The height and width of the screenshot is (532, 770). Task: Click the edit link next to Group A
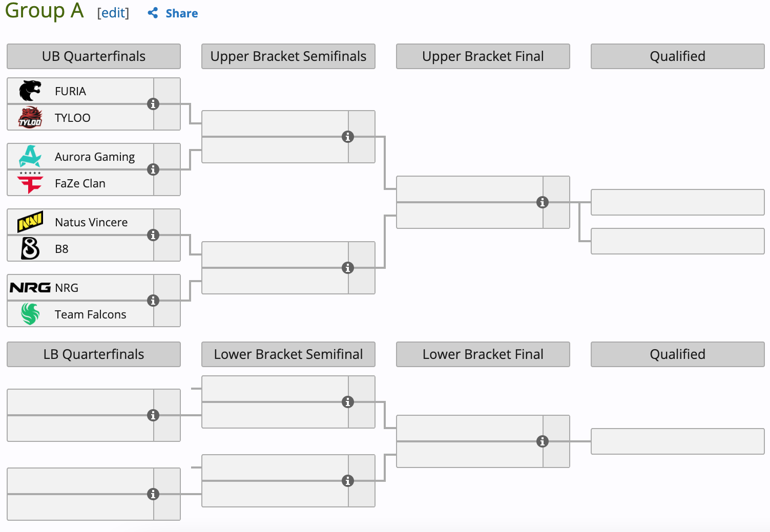point(113,13)
